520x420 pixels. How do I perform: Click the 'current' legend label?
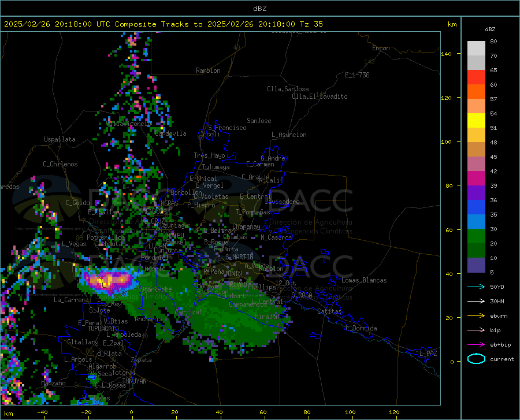click(502, 359)
